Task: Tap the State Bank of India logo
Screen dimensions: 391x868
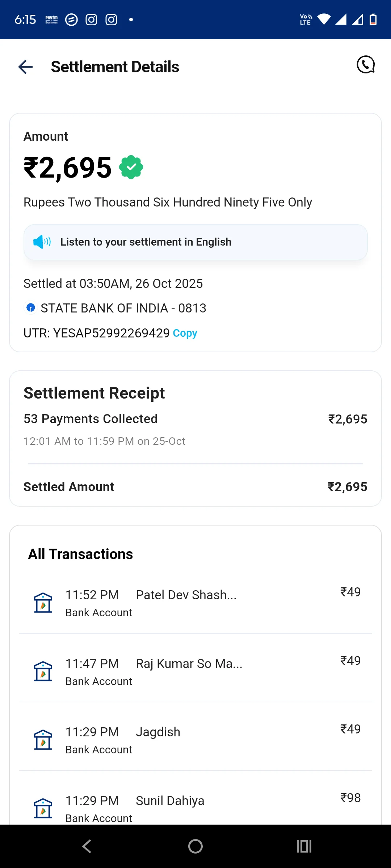Action: 31,308
